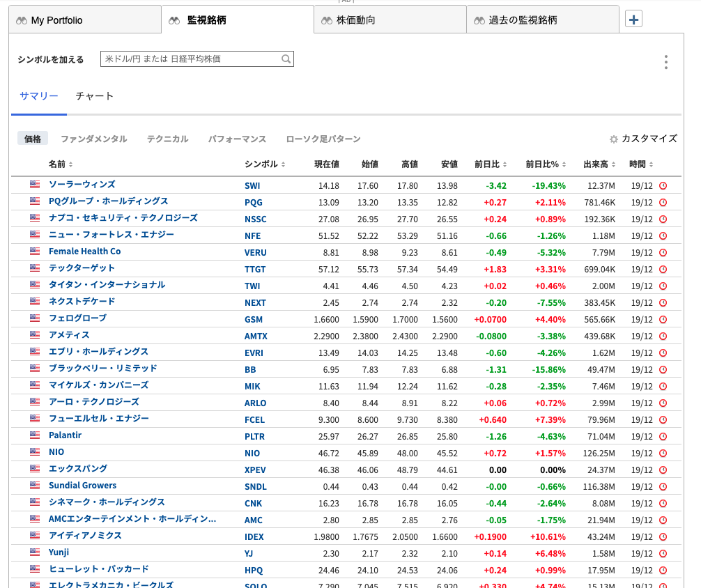This screenshot has width=701, height=588.
Task: Open フェログローブ stock link
Action: click(x=78, y=318)
